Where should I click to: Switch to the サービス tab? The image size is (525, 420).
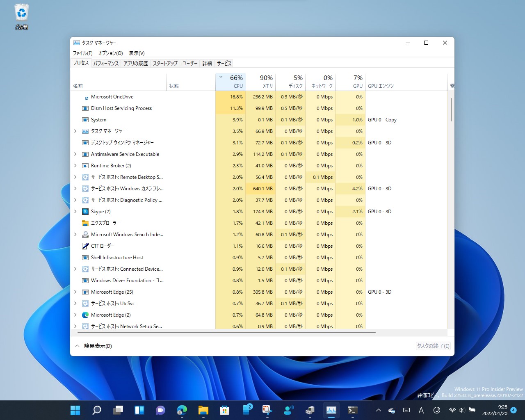click(224, 63)
